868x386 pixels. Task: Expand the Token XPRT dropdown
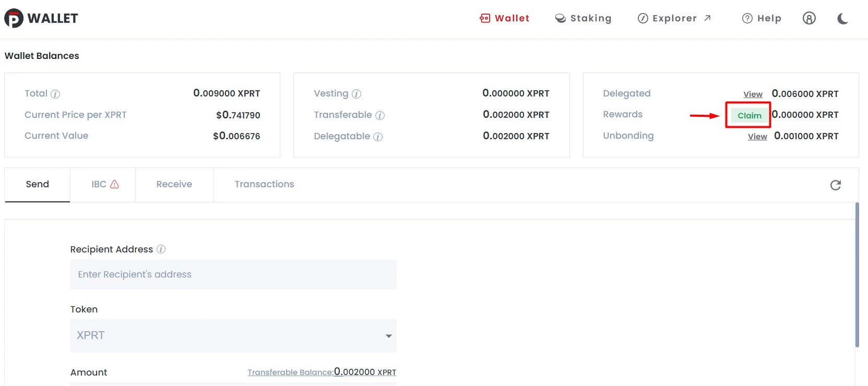[233, 335]
